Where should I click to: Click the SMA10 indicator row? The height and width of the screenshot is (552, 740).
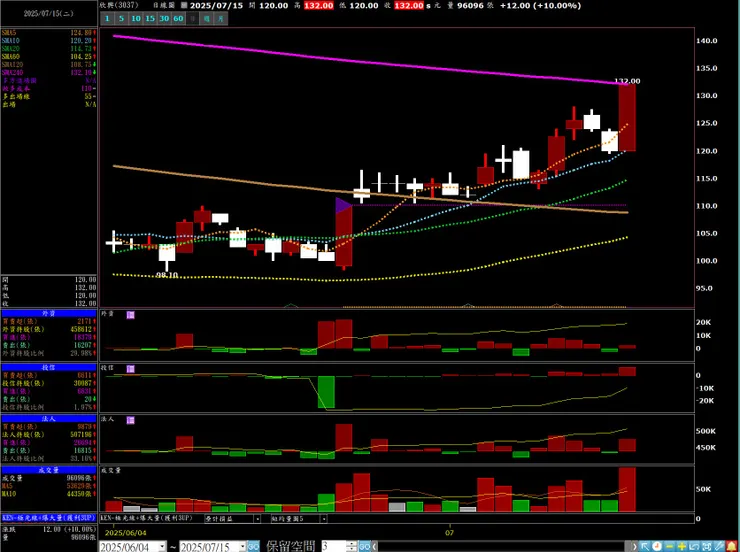49,41
